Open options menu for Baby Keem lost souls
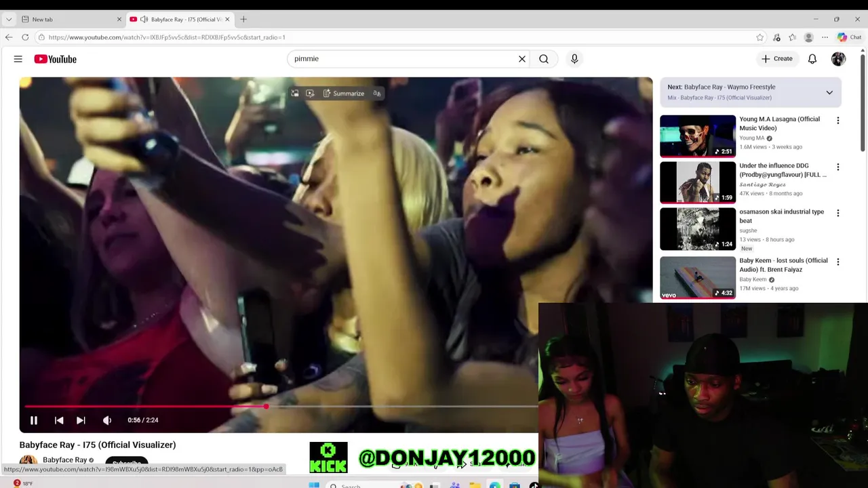This screenshot has width=868, height=488. coord(838,262)
